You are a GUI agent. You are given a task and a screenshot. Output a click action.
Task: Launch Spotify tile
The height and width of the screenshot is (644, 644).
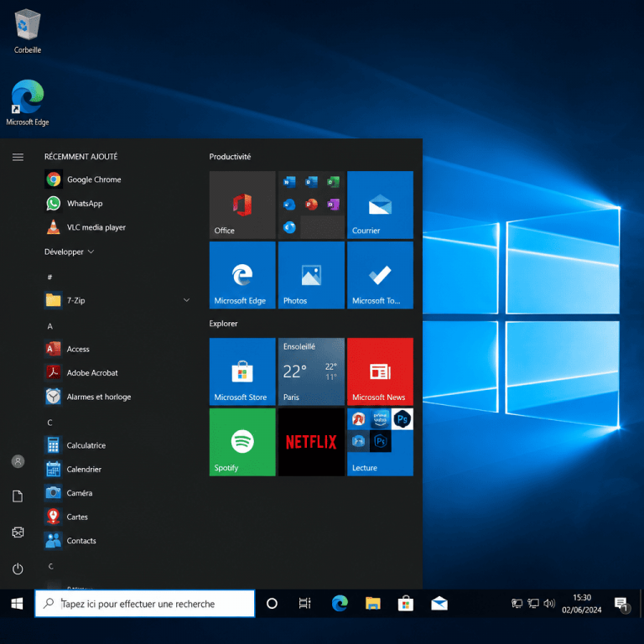pyautogui.click(x=242, y=442)
